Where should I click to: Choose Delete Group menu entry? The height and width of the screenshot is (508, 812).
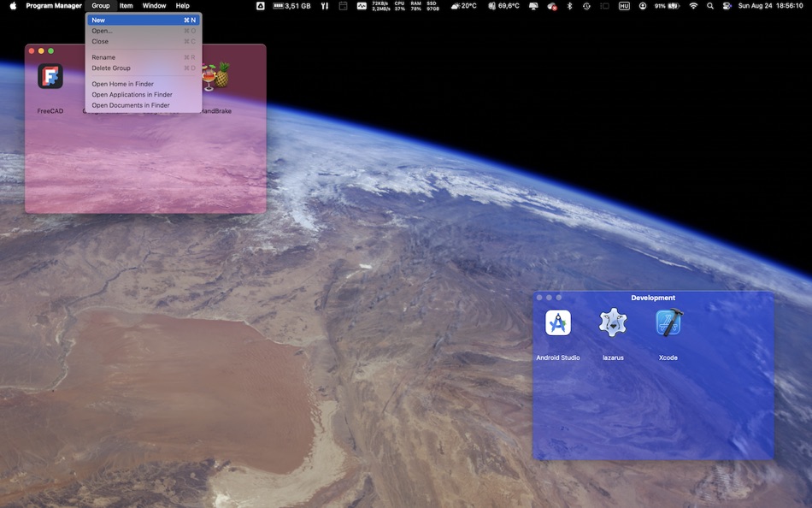click(144, 68)
